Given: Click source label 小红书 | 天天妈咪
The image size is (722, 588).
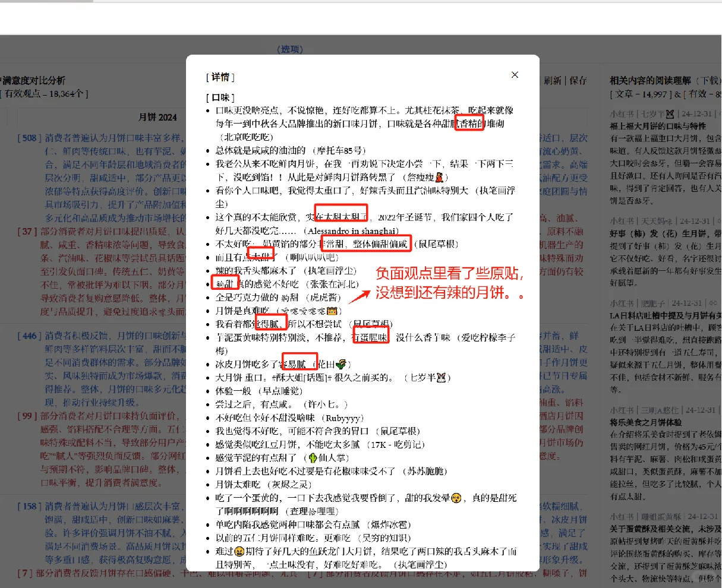Looking at the screenshot, I should click(641, 221).
